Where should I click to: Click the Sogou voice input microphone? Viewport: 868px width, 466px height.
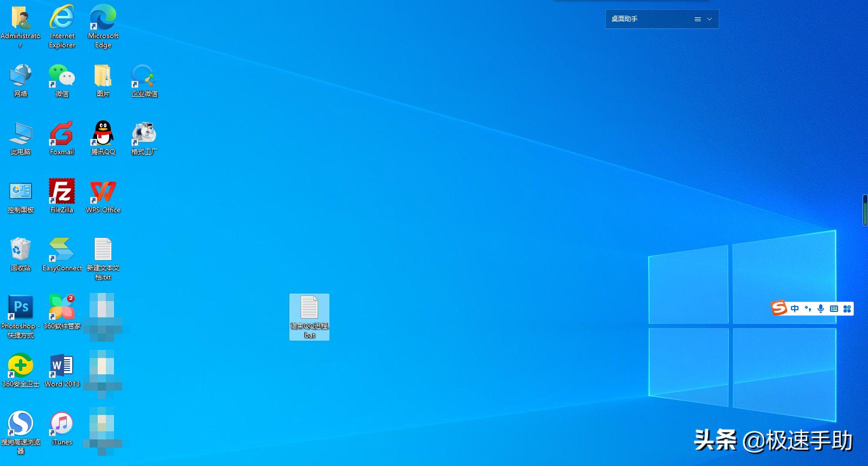[821, 309]
